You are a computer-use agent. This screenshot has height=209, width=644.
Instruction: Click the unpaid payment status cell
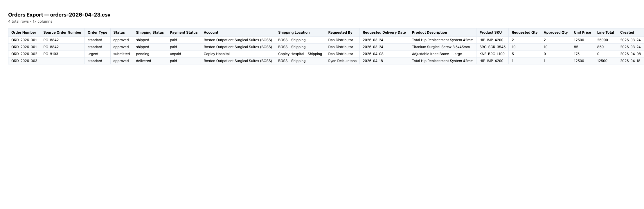click(184, 54)
